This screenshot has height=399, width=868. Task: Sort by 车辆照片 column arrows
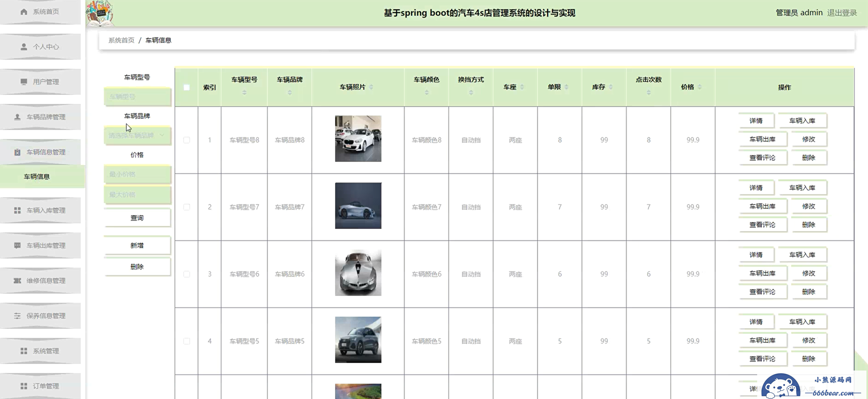click(371, 87)
